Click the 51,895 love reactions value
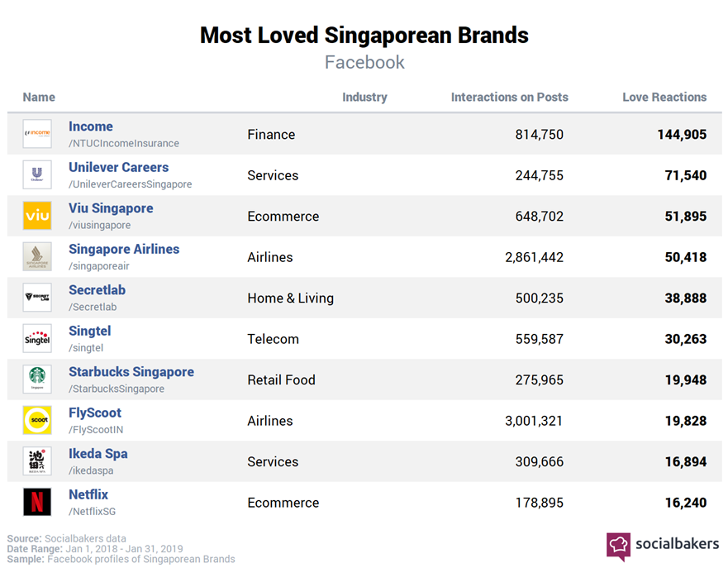 click(x=686, y=216)
